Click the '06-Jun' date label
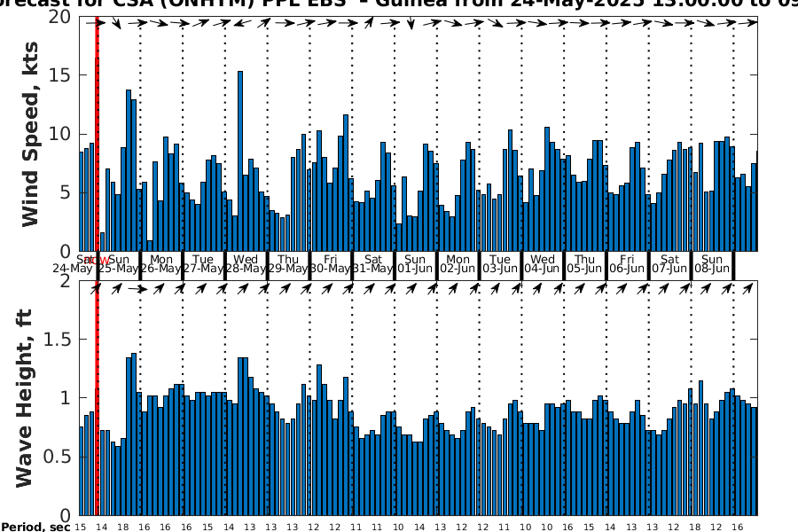 point(627,269)
